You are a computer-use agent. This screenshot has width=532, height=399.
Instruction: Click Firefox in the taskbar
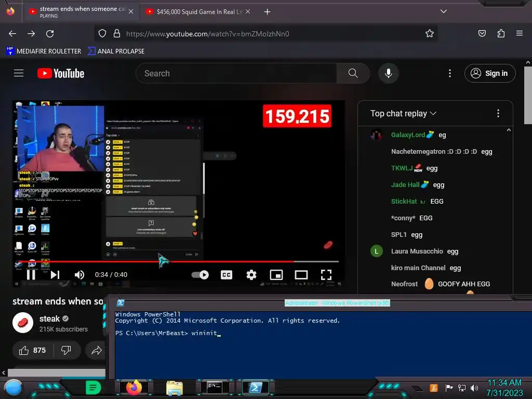(x=134, y=388)
